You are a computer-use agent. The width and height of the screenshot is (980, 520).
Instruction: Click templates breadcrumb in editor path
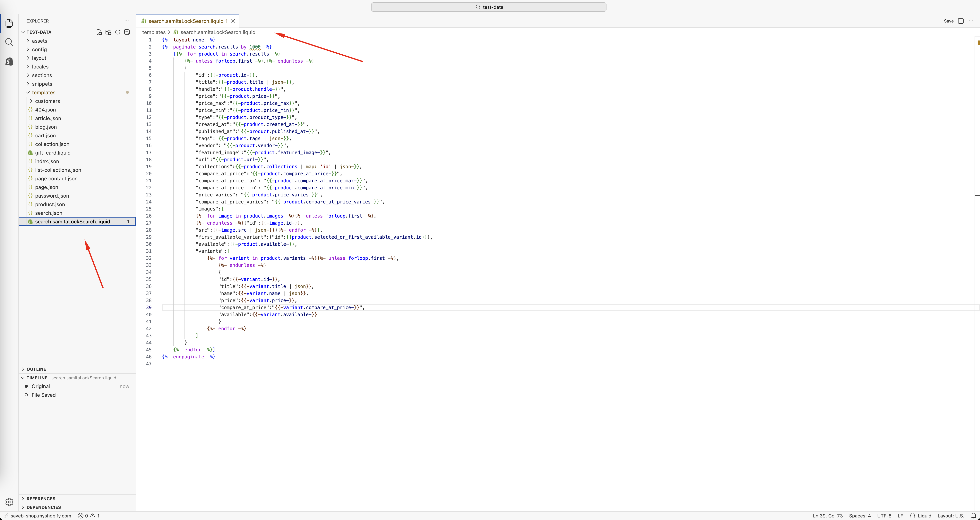[154, 32]
